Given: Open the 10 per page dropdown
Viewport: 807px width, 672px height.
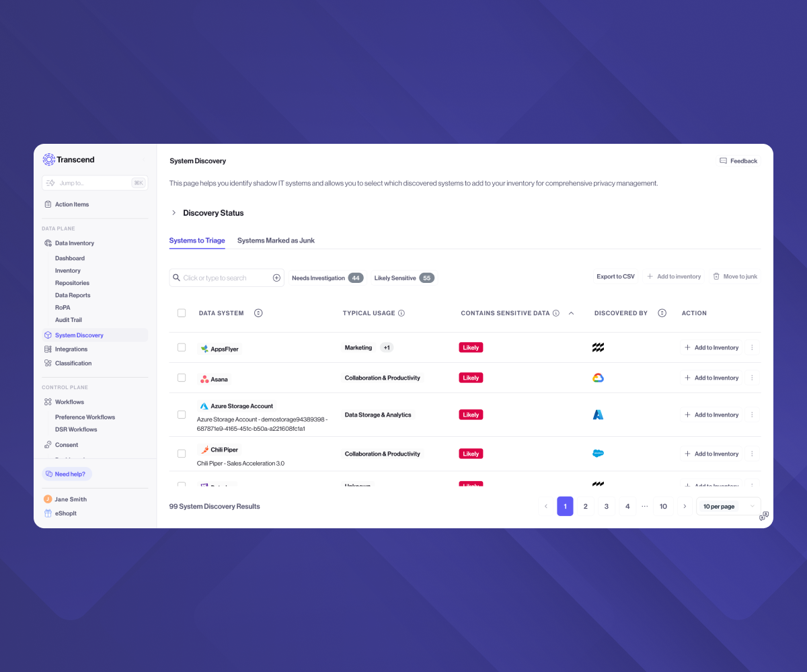Looking at the screenshot, I should click(728, 506).
